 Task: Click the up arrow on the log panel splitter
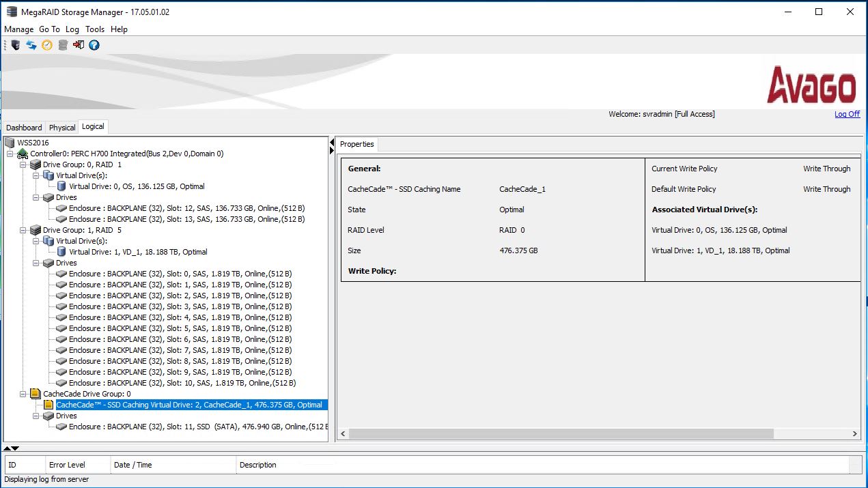coord(7,448)
